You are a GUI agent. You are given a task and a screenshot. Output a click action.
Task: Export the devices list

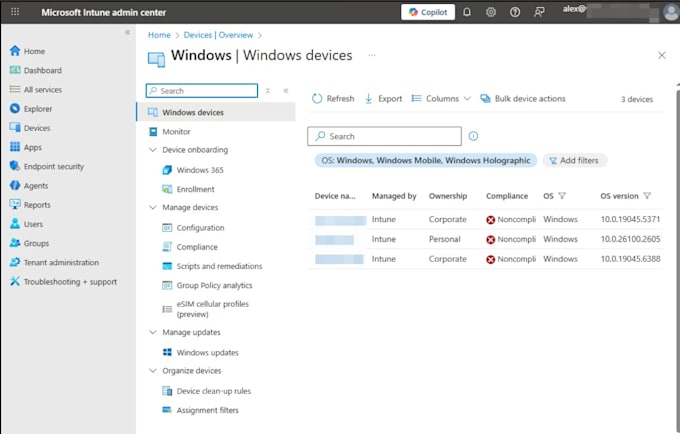click(383, 98)
